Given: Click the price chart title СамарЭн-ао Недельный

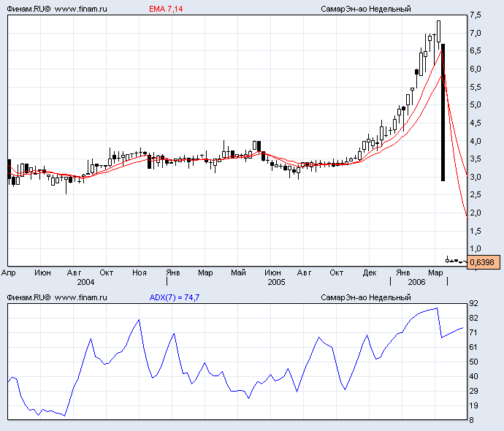Looking at the screenshot, I should point(365,9).
